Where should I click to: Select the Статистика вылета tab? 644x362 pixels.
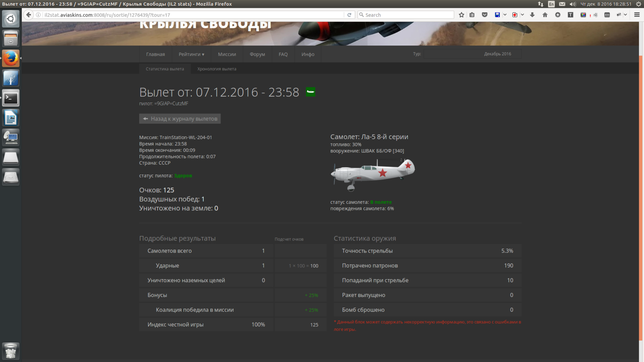[x=165, y=69]
